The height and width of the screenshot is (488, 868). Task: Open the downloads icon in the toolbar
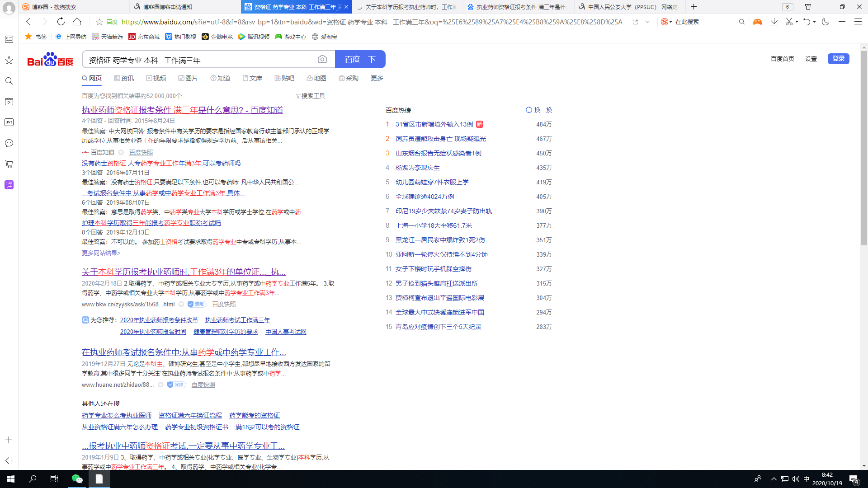(774, 22)
